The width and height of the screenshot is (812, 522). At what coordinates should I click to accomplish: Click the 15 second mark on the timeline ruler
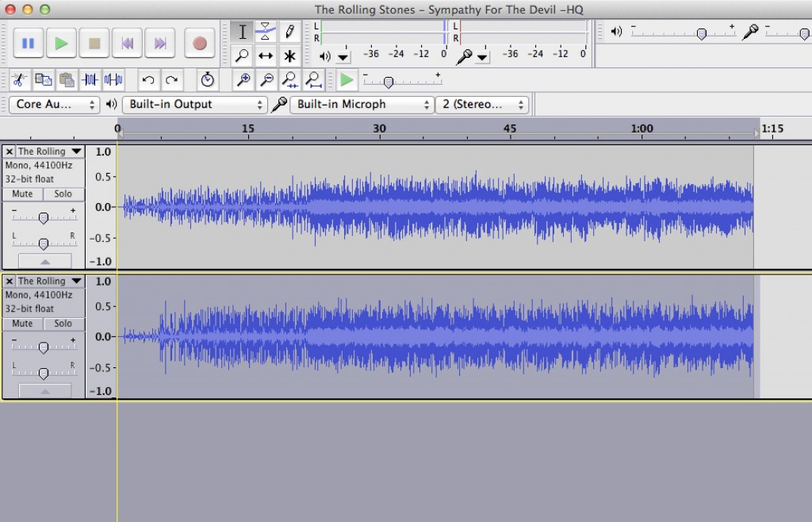248,129
